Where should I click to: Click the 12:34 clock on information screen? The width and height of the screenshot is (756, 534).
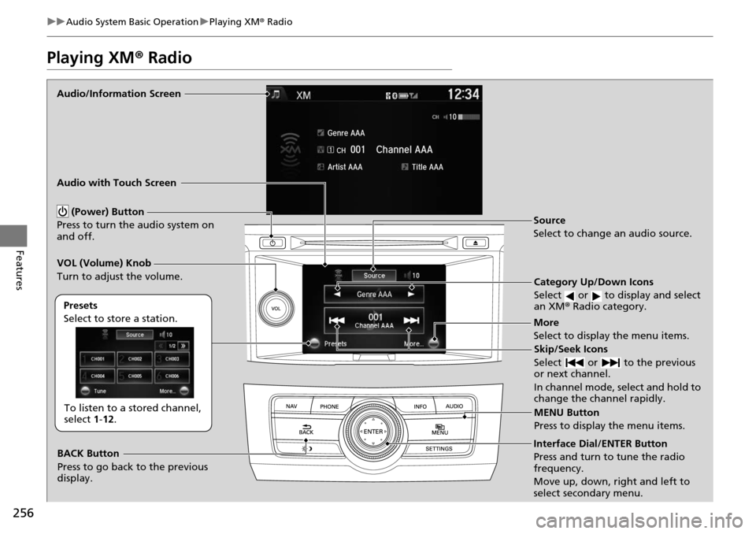(x=463, y=94)
